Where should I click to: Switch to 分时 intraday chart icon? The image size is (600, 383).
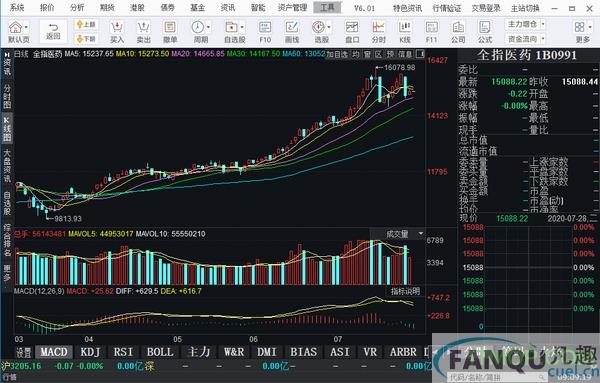pyautogui.click(x=378, y=32)
